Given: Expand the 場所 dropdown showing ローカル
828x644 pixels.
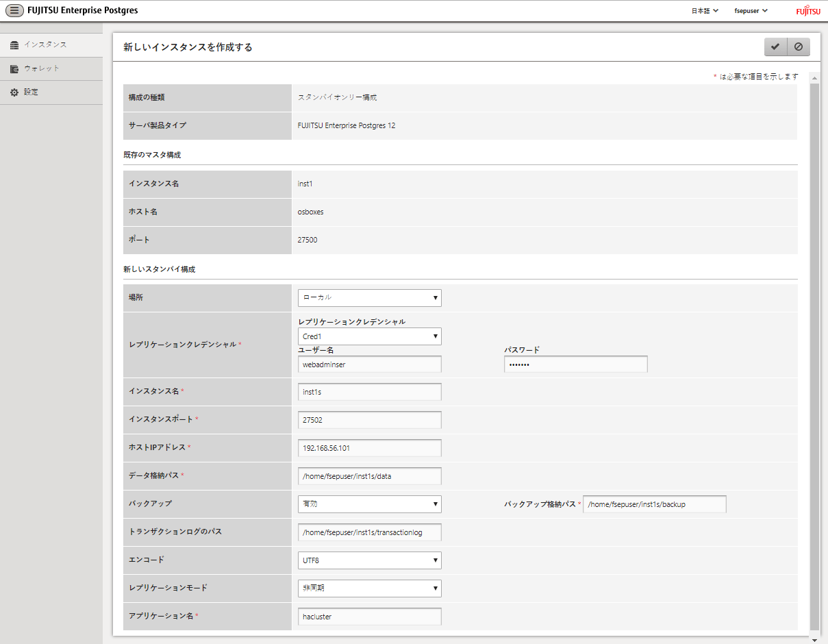Looking at the screenshot, I should coord(369,298).
